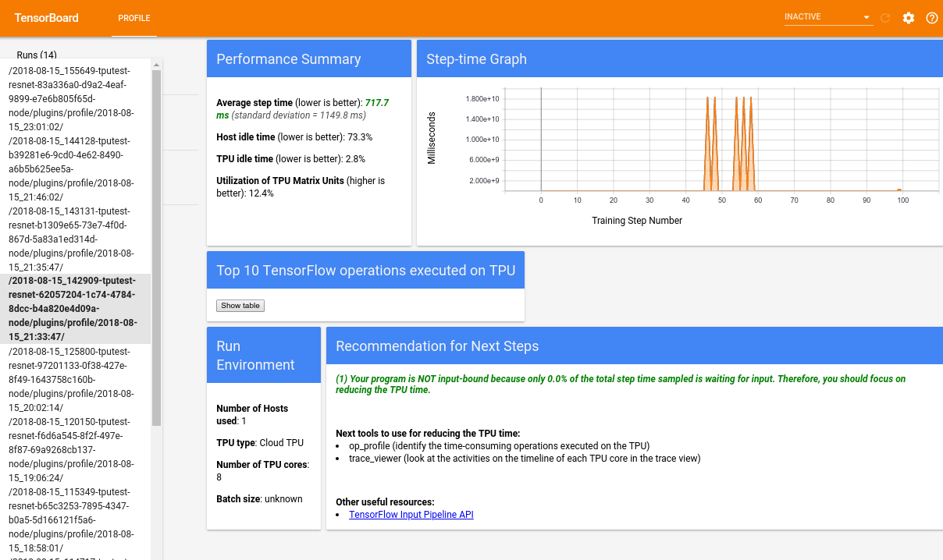Switch to the PROFILE tab
The image size is (943, 560).
[x=134, y=18]
